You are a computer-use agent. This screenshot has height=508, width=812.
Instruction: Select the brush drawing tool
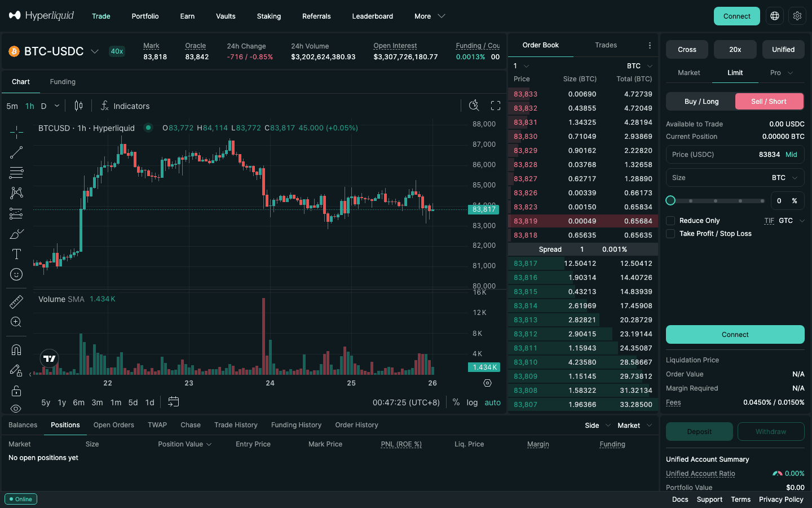tap(16, 234)
